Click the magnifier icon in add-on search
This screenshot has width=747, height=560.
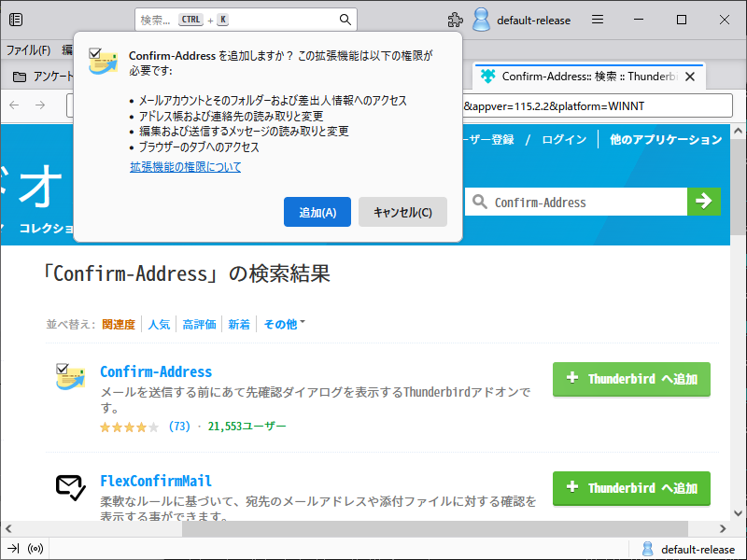pyautogui.click(x=479, y=202)
